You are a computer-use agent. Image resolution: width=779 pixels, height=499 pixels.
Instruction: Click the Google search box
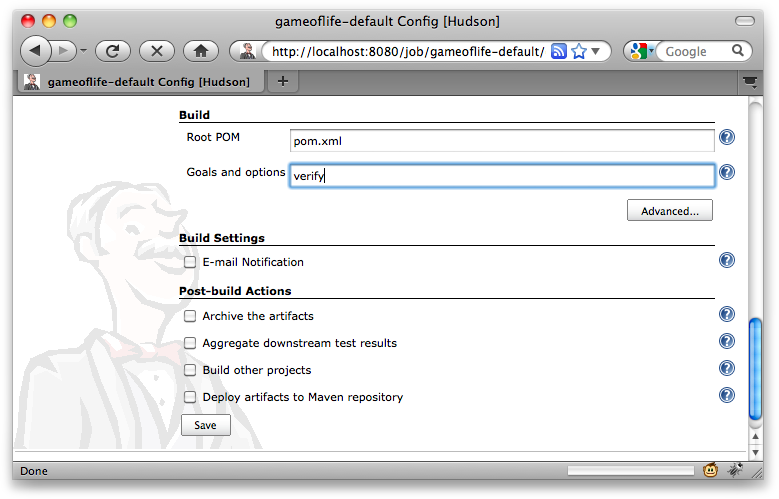[696, 51]
